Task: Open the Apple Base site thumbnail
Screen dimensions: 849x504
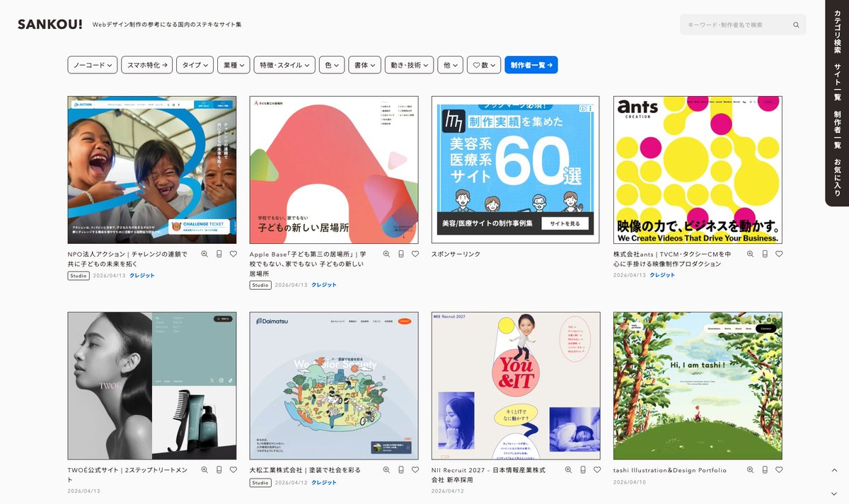Action: coord(334,170)
